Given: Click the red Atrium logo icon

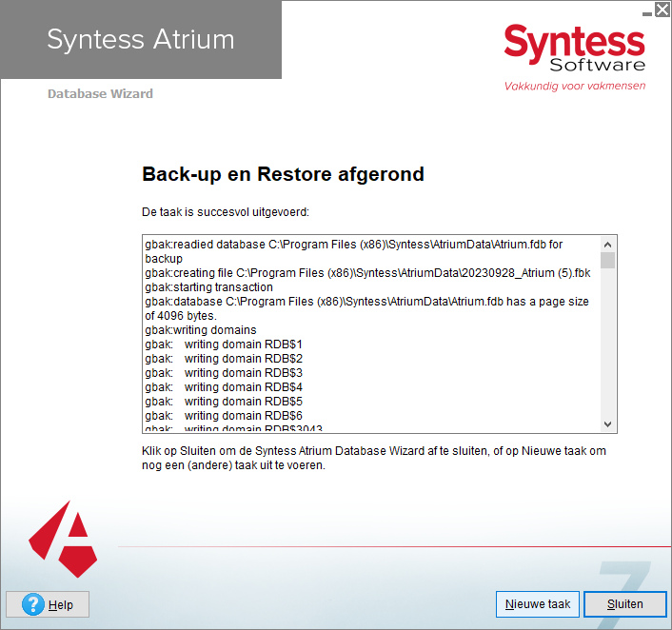Looking at the screenshot, I should point(63,540).
